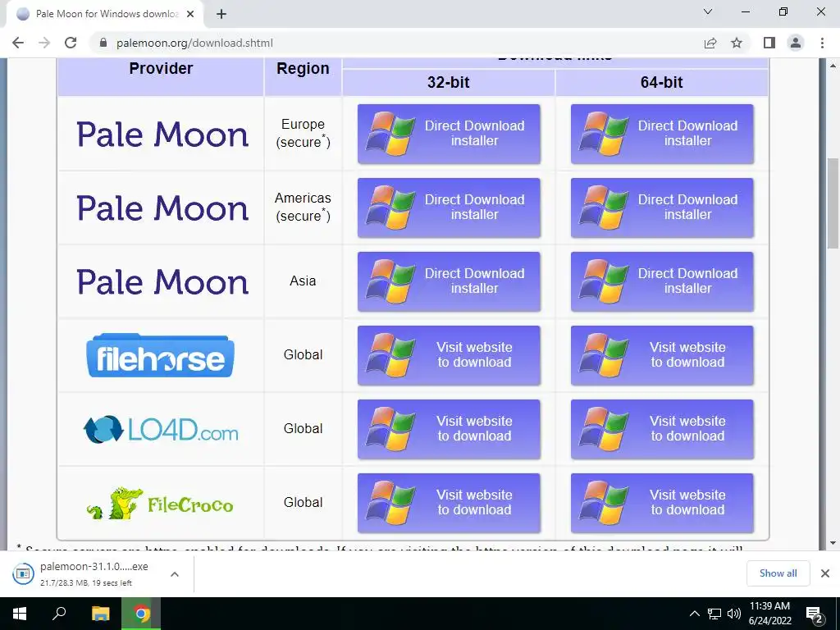Open a new browser tab

221,14
